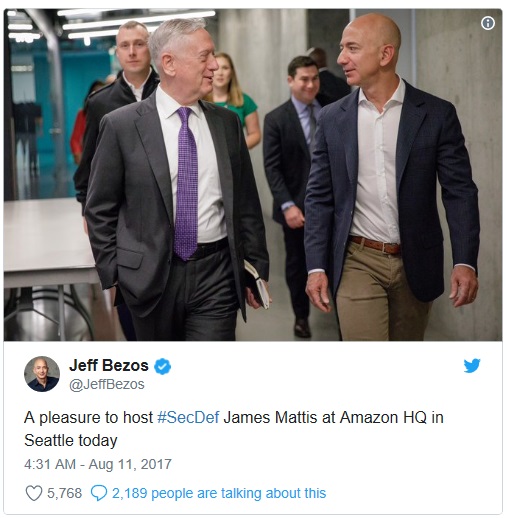Click 'James Mattis' in the tweet text

click(270, 417)
